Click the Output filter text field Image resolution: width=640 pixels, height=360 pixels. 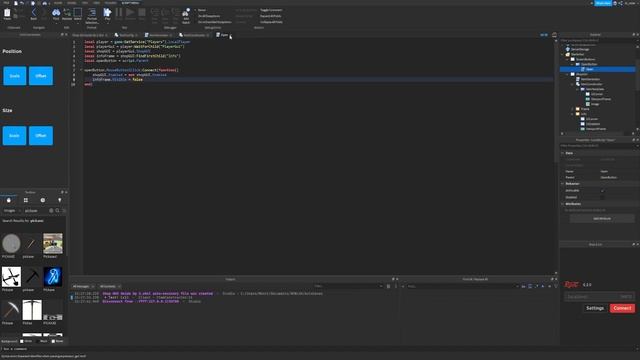point(348,286)
